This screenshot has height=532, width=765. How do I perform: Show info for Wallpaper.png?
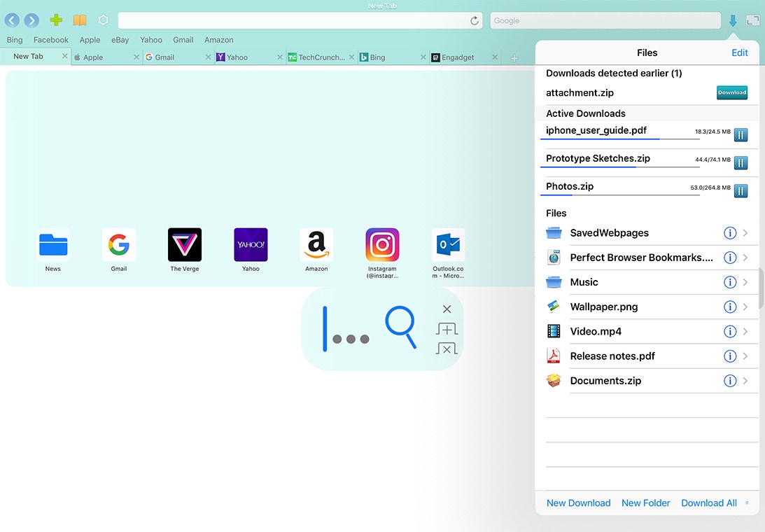pyautogui.click(x=729, y=307)
